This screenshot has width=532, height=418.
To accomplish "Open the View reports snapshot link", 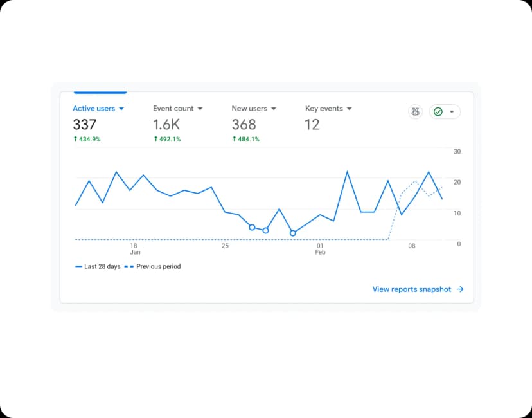I will click(412, 289).
